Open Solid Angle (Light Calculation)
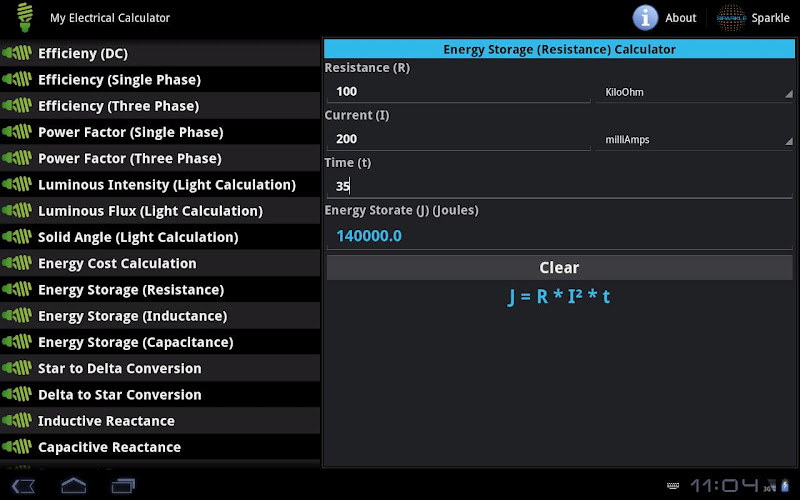 point(160,237)
